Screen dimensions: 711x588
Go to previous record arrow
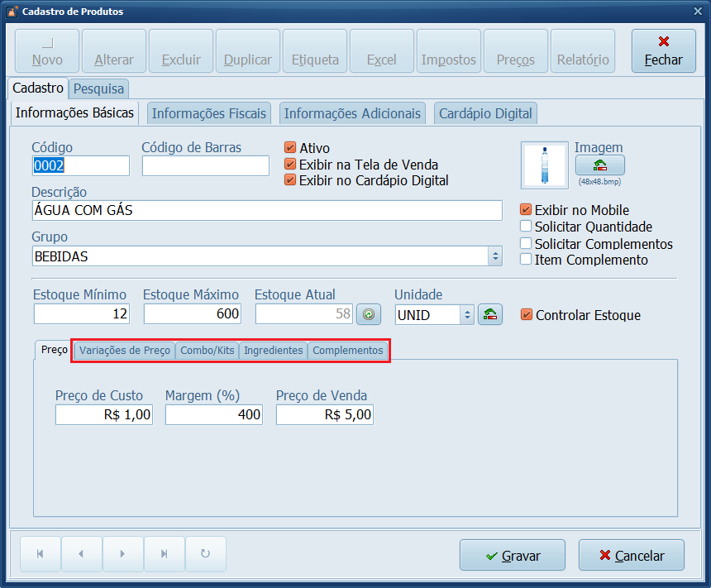point(81,554)
